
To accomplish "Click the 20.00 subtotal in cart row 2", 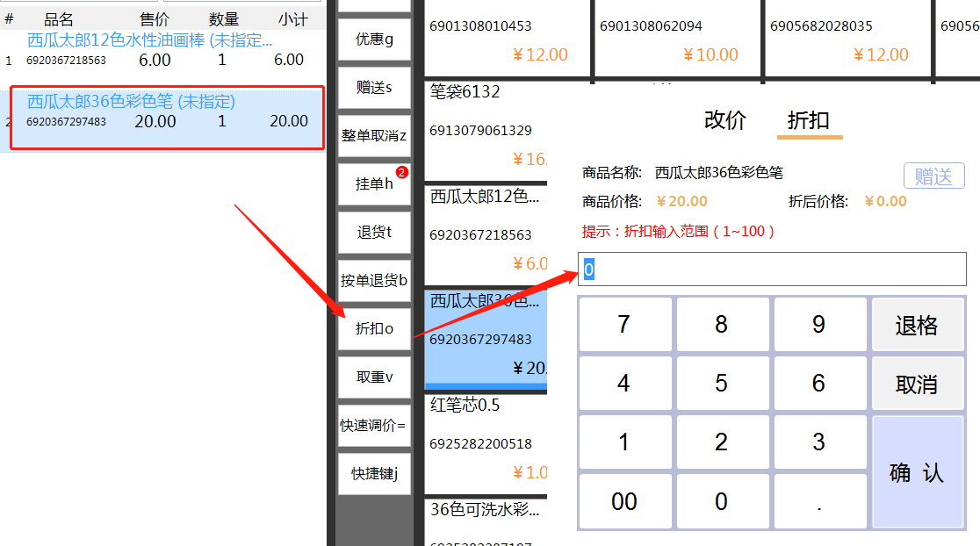I will (289, 120).
